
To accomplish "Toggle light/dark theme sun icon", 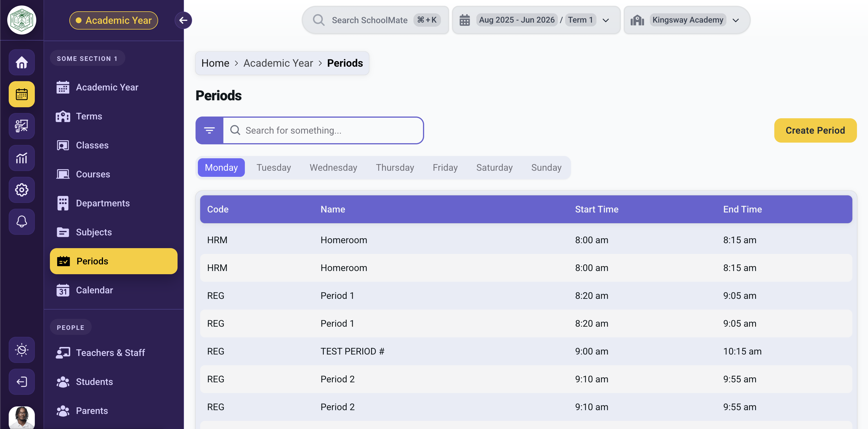I will pyautogui.click(x=21, y=350).
